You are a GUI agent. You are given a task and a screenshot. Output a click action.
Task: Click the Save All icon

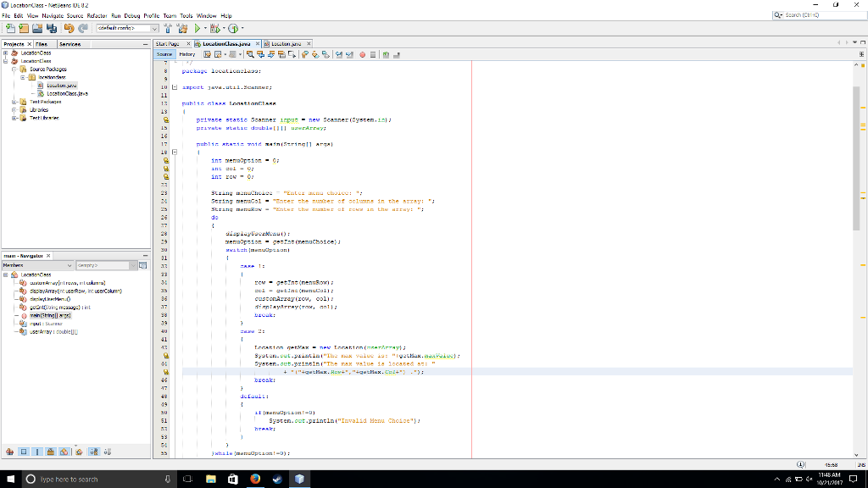(x=52, y=28)
